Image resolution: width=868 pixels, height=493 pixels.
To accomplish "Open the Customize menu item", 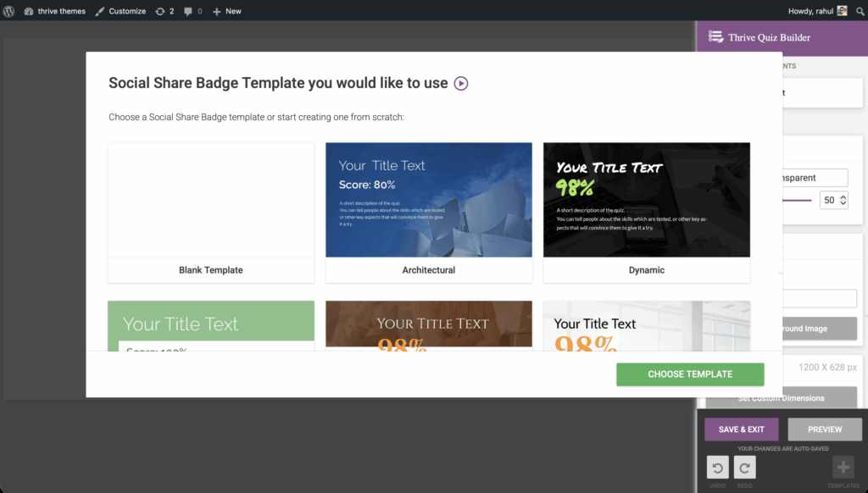I will (x=120, y=11).
